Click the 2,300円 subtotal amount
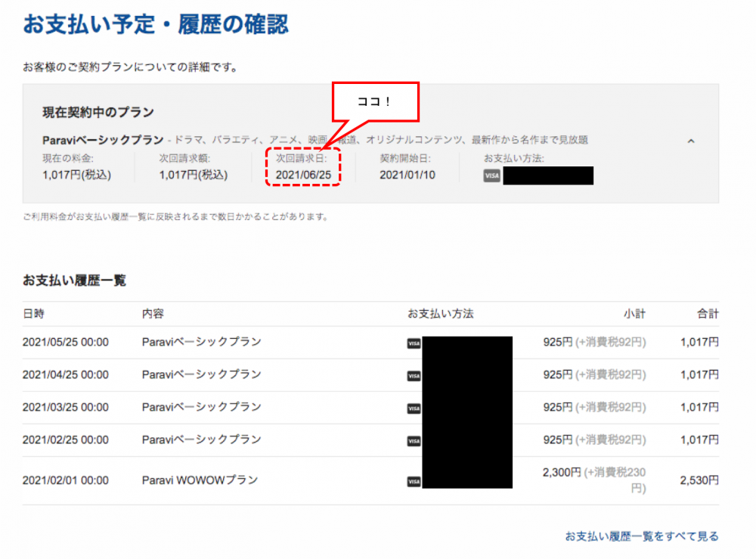Screen dimensions: 756x559 (x=562, y=472)
